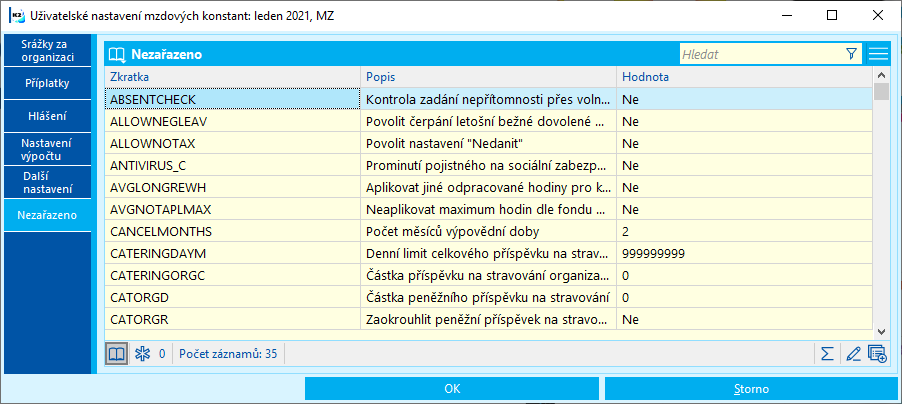Image resolution: width=902 pixels, height=404 pixels.
Task: Toggle the book view icon in status bar
Action: tap(116, 354)
